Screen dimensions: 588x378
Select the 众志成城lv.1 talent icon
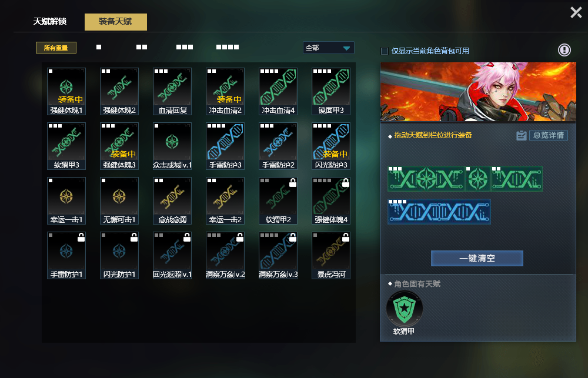(x=172, y=146)
